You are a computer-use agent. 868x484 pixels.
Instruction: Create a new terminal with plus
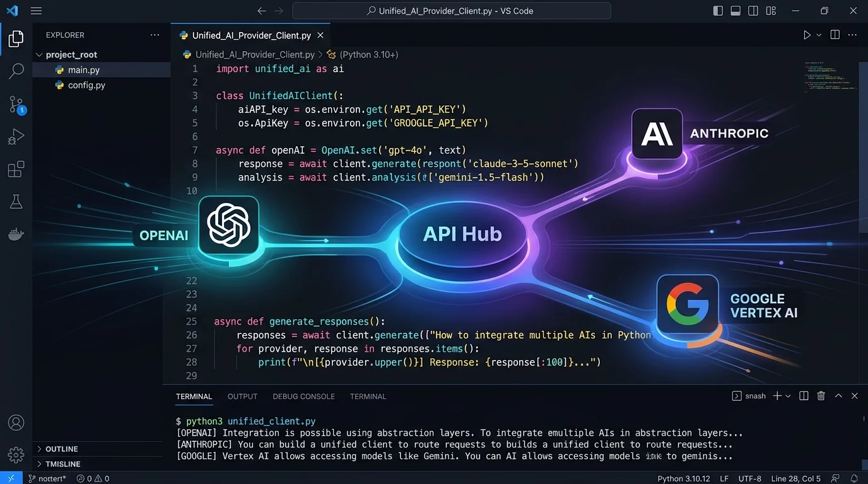pyautogui.click(x=777, y=396)
